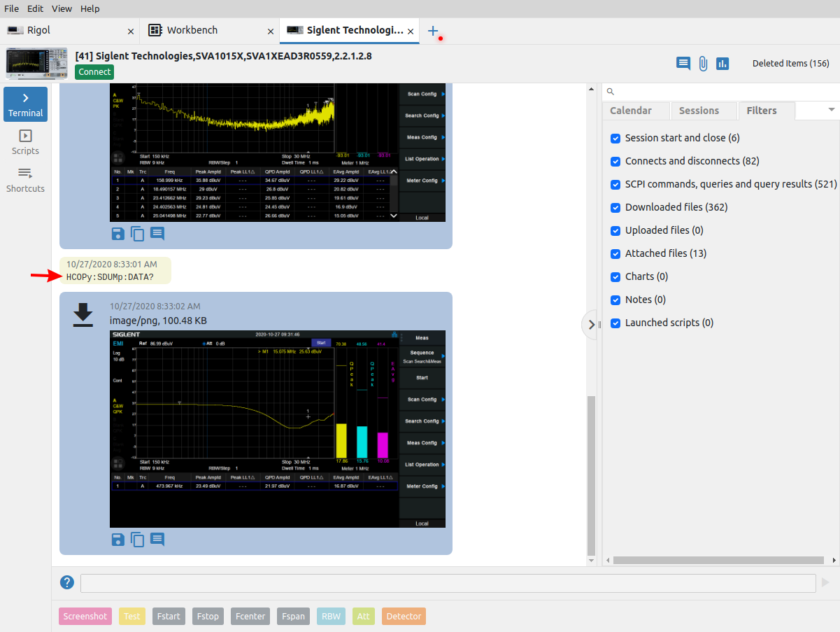Toggle Session start and close filter
Viewport: 840px width, 632px height.
[x=615, y=139]
